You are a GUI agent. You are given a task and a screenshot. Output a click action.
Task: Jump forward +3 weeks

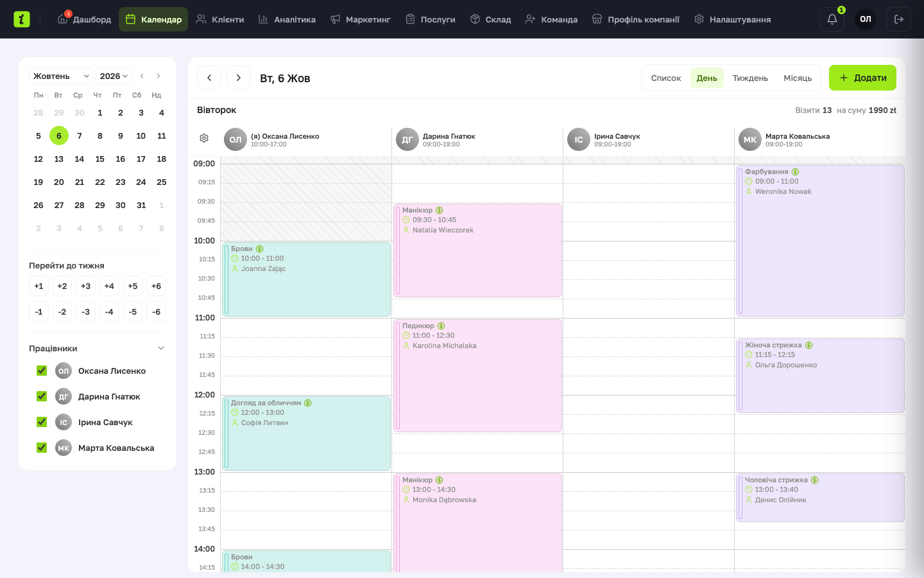click(x=86, y=286)
